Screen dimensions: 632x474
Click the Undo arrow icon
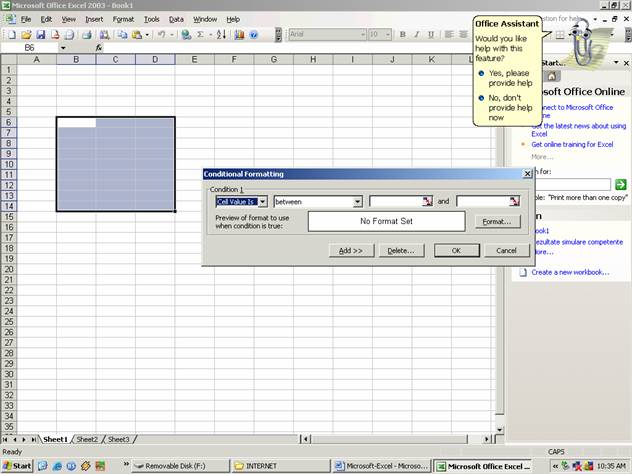(x=161, y=35)
